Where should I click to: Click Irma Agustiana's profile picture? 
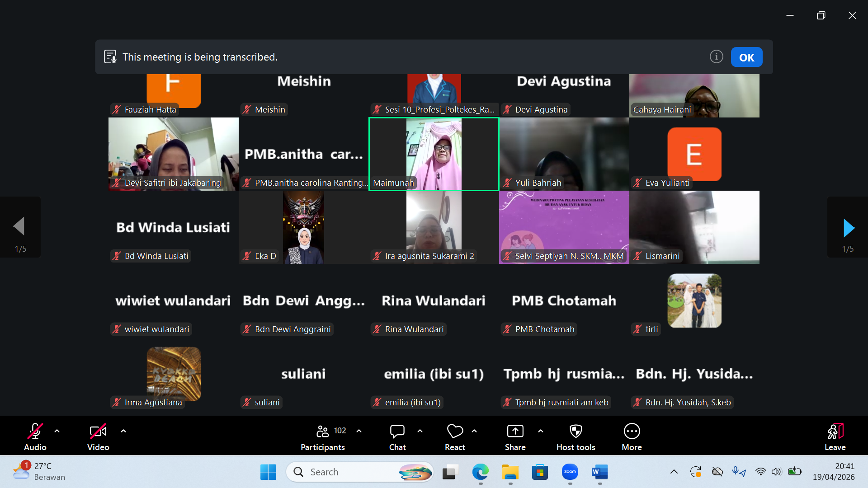coord(174,374)
